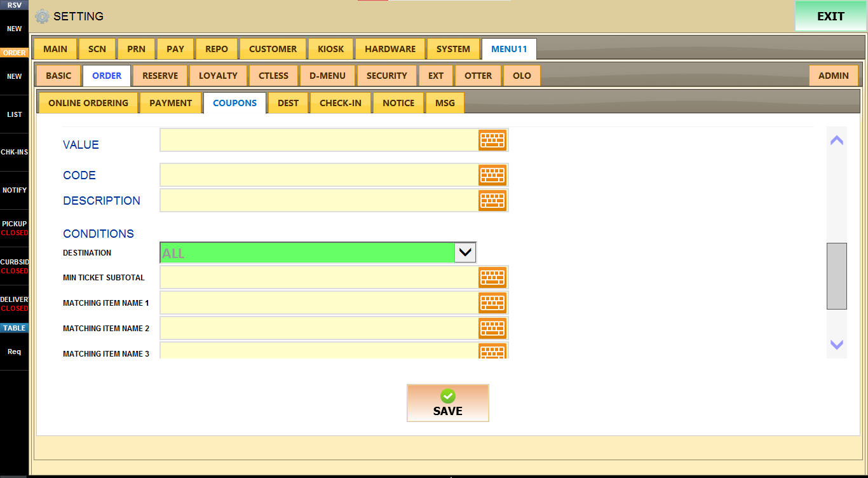
Task: Open keyboard icon for MATCHING ITEM NAME 2
Action: [x=492, y=328]
